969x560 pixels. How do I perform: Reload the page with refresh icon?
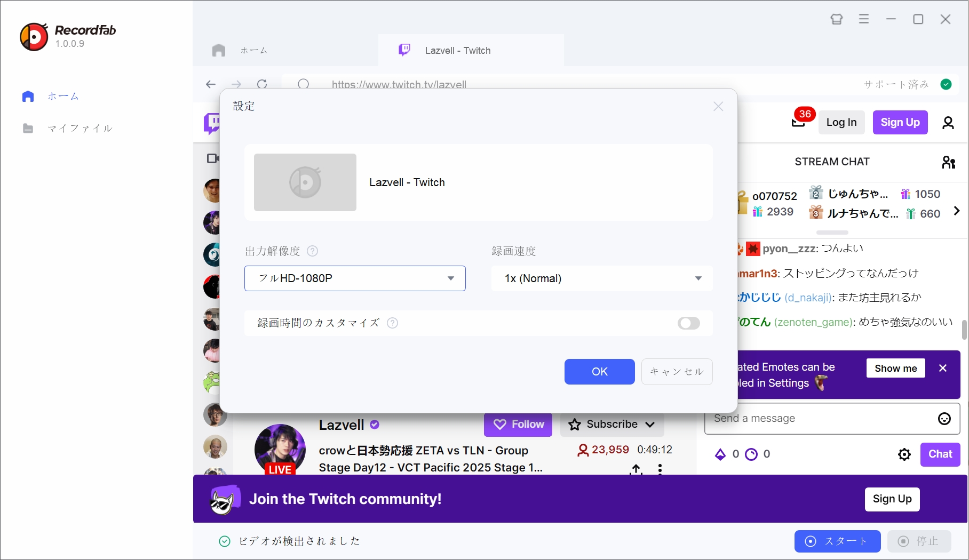pyautogui.click(x=262, y=84)
